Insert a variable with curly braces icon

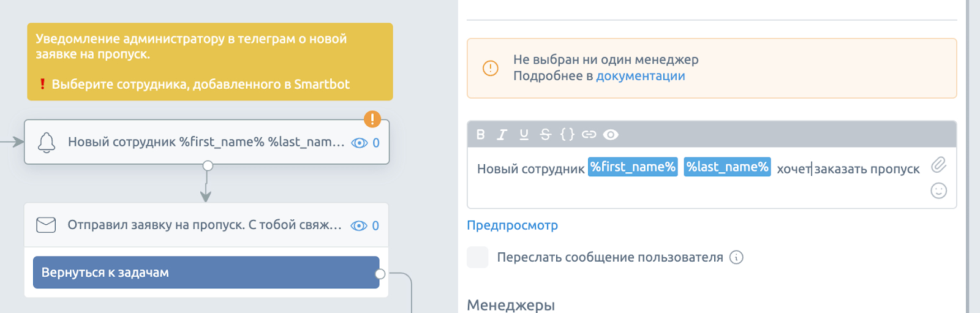pyautogui.click(x=567, y=134)
